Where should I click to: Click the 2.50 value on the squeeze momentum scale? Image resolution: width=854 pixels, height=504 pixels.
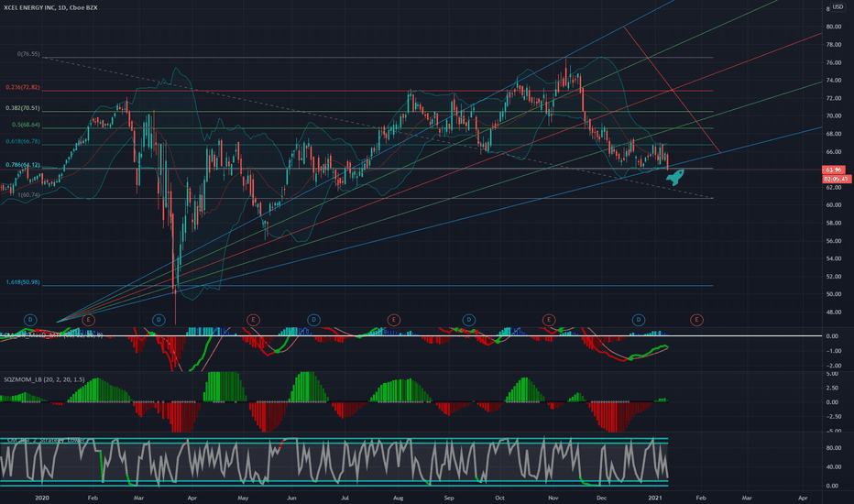click(x=832, y=388)
